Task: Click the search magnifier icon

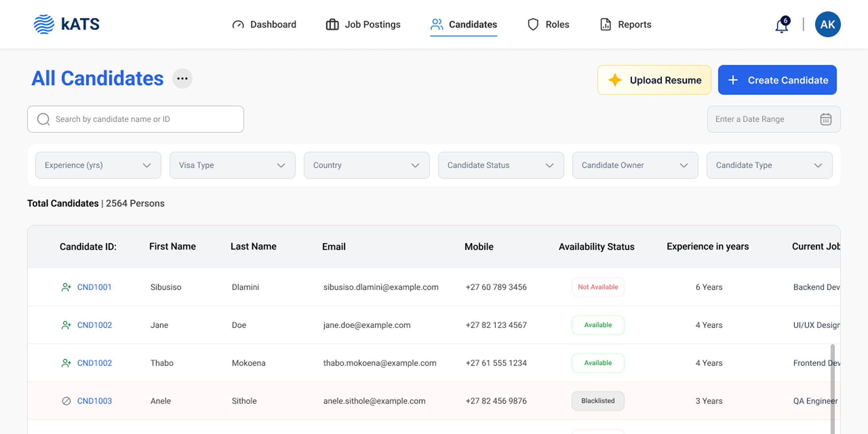Action: coord(44,119)
